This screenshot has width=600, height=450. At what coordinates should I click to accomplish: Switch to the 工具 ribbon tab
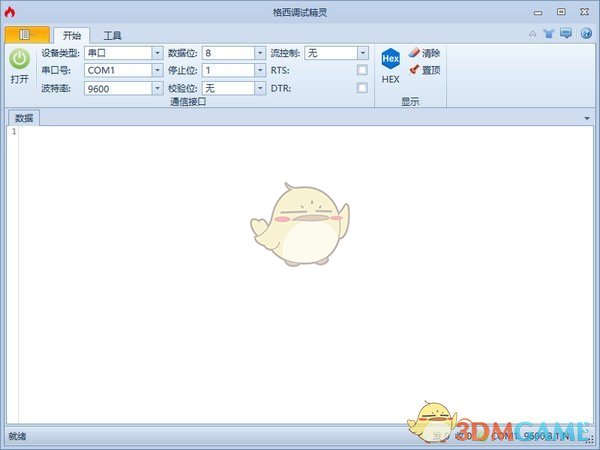click(113, 35)
